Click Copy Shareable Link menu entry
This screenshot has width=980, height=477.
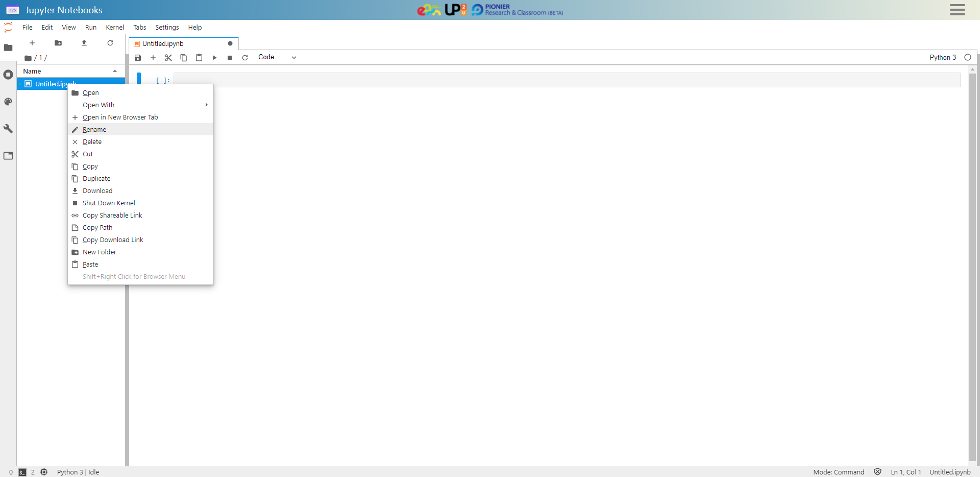112,216
